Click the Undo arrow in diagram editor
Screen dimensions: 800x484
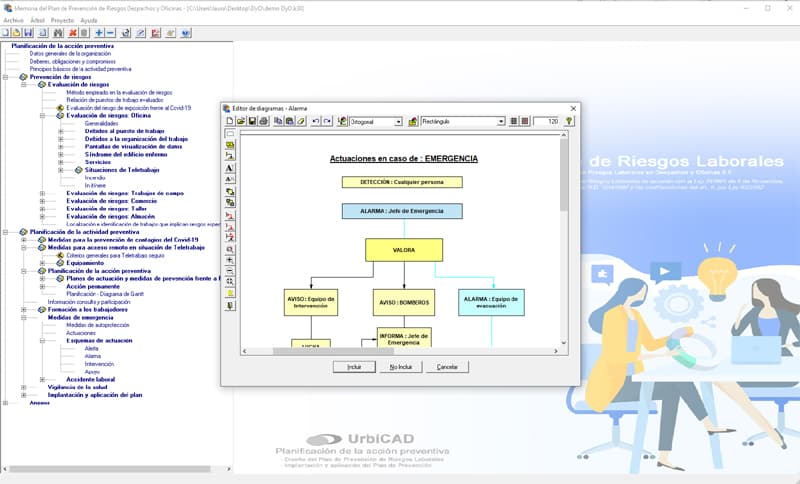pyautogui.click(x=316, y=121)
